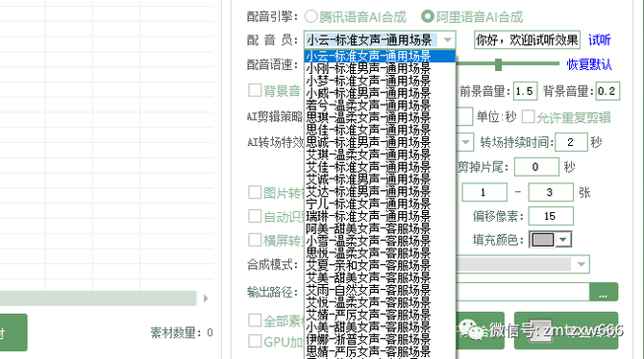Image resolution: width=644 pixels, height=359 pixels.
Task: Choose 思诚-标准男声-通用场景 voice
Action: (380, 142)
